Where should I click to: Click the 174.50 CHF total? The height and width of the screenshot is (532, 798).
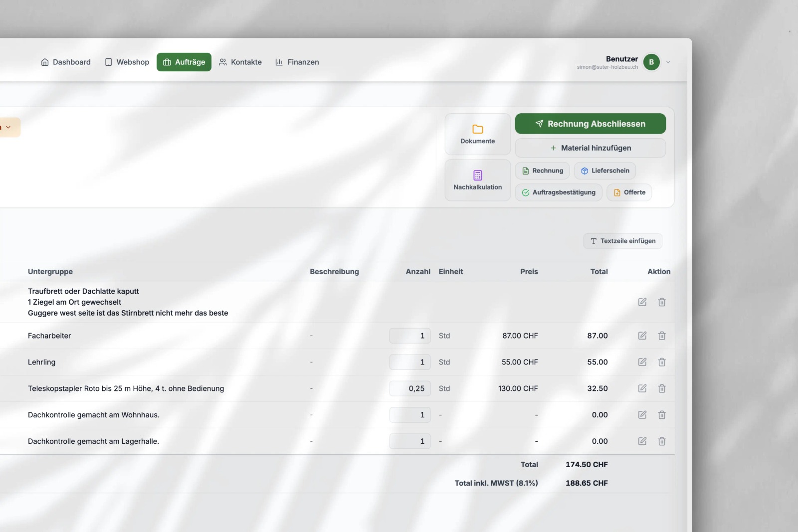point(587,465)
